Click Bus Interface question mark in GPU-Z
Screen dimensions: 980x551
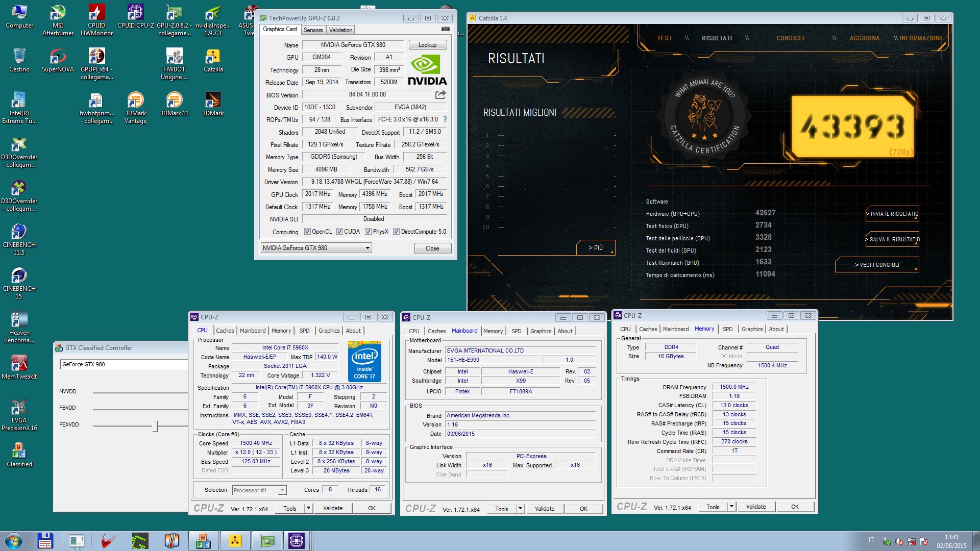(x=445, y=119)
